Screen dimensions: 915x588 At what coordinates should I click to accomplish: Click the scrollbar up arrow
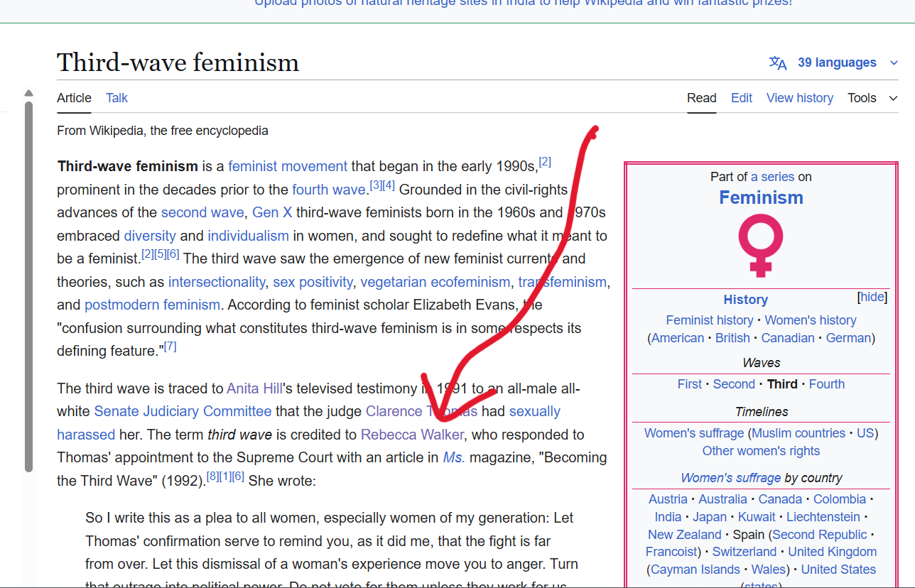pyautogui.click(x=28, y=93)
